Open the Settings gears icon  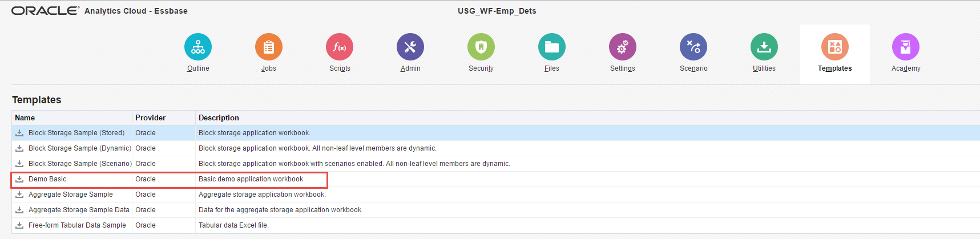tap(623, 47)
